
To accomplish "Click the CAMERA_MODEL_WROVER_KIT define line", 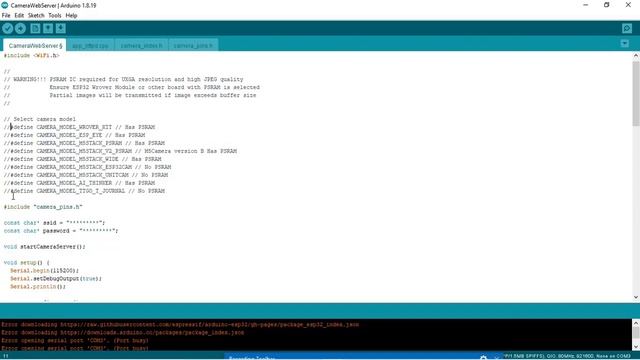I will (79, 127).
